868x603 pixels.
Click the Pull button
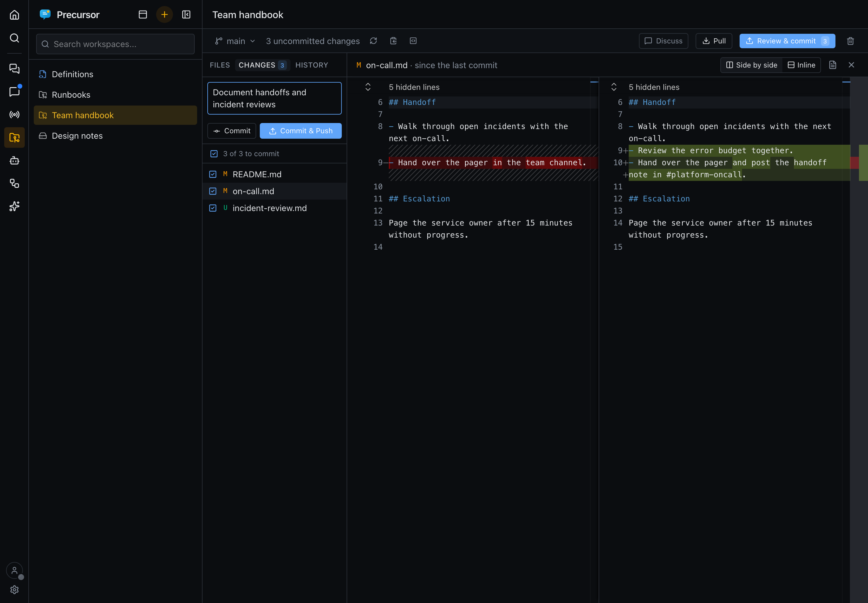(714, 41)
